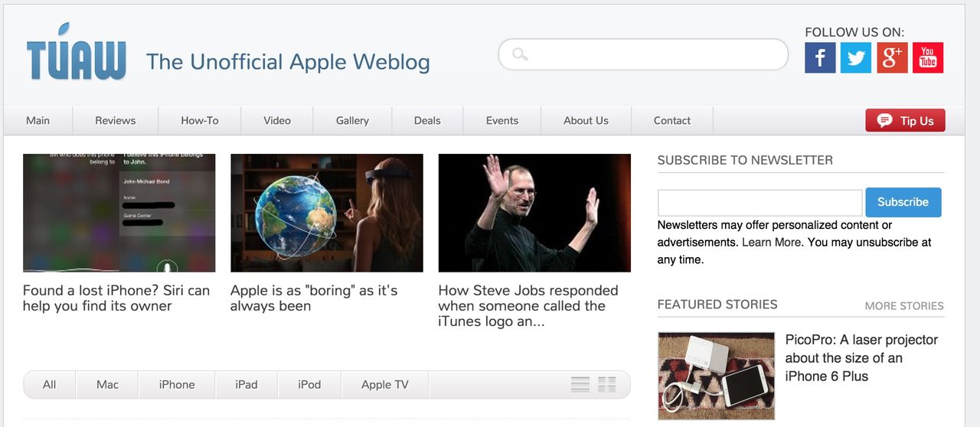
Task: Open the Deals nav item
Action: tap(427, 120)
